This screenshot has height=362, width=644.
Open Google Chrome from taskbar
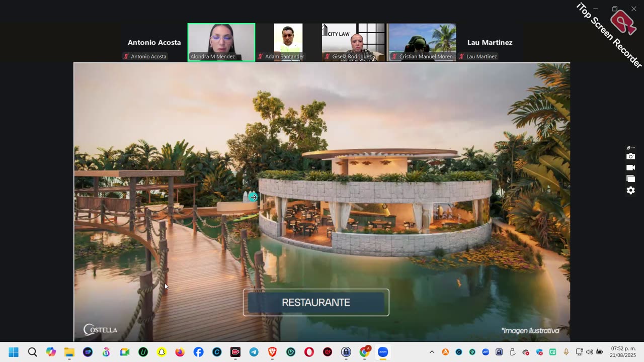(x=365, y=352)
